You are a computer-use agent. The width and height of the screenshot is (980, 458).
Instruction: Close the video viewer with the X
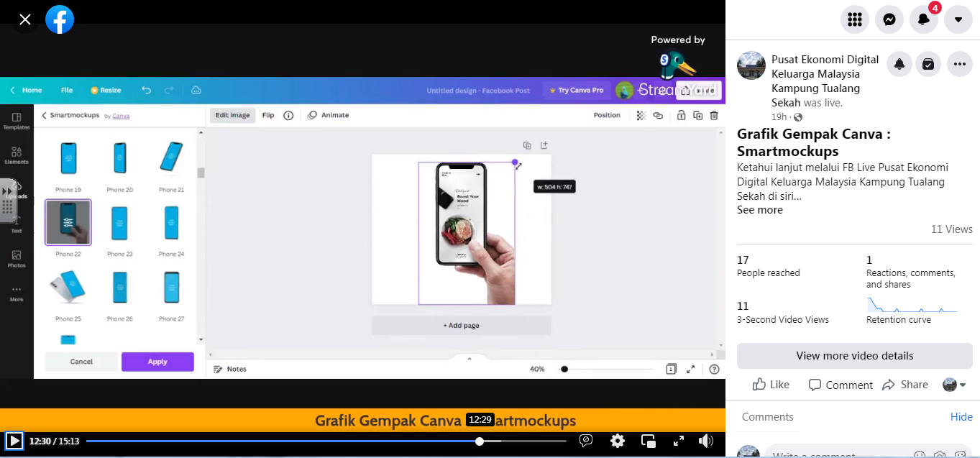pos(25,19)
